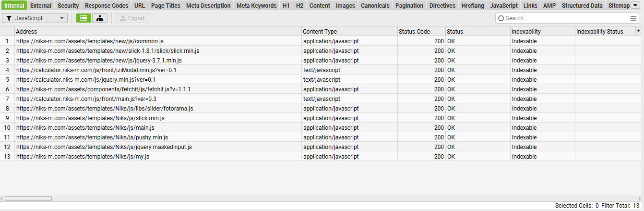Image resolution: width=644 pixels, height=211 pixels.
Task: Switch to list view mode
Action: click(x=83, y=18)
